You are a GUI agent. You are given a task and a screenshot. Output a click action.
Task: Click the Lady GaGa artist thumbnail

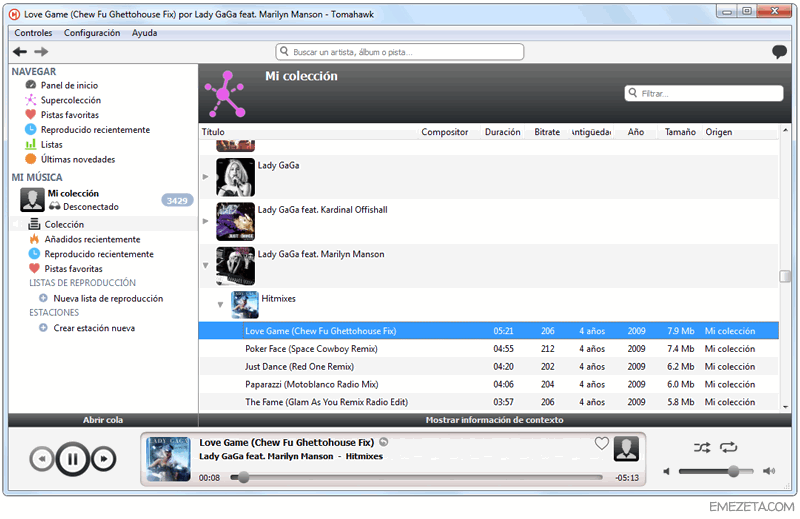pos(235,177)
